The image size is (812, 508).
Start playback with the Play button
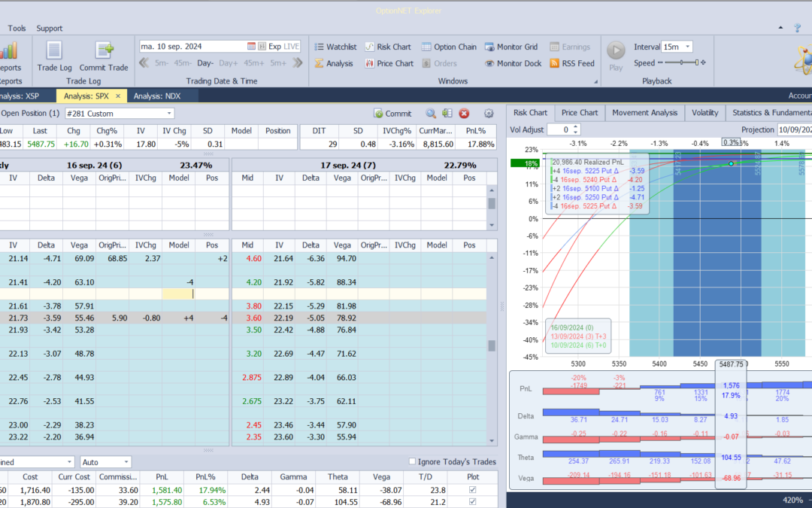[x=616, y=56]
